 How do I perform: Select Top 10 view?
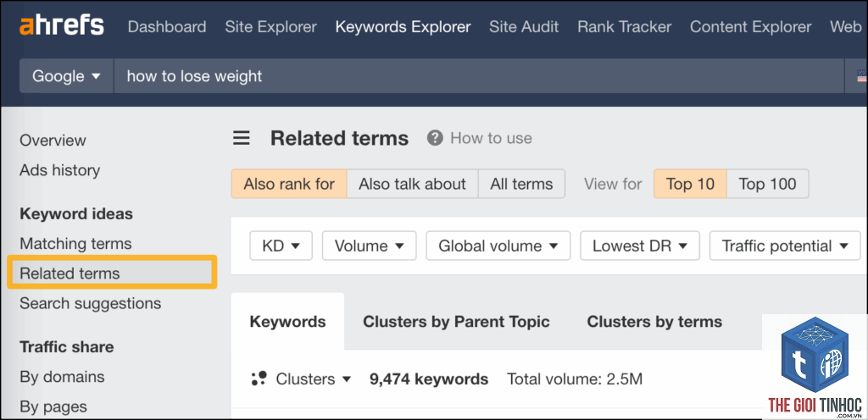tap(690, 184)
